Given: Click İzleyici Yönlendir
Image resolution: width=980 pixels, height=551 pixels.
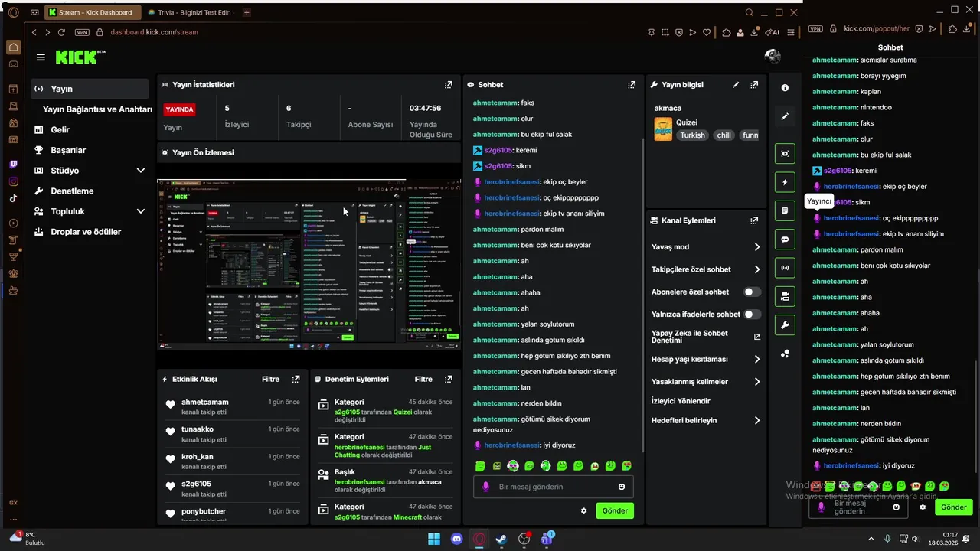Looking at the screenshot, I should [681, 401].
